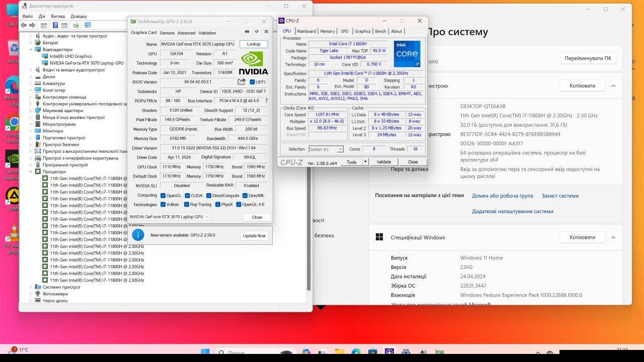Image resolution: width=644 pixels, height=362 pixels.
Task: Click the Lookup button in GPU-Z
Action: [x=254, y=44]
